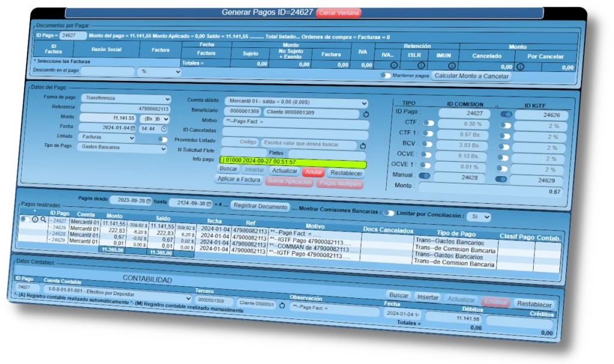Enable the Mostrar Comisiones Bancarias toggle

coord(390,213)
